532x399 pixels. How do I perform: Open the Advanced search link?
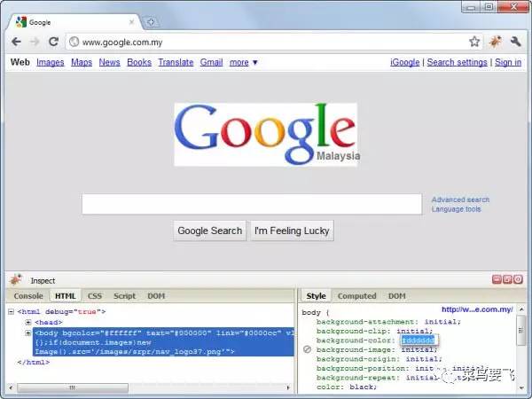tap(460, 199)
